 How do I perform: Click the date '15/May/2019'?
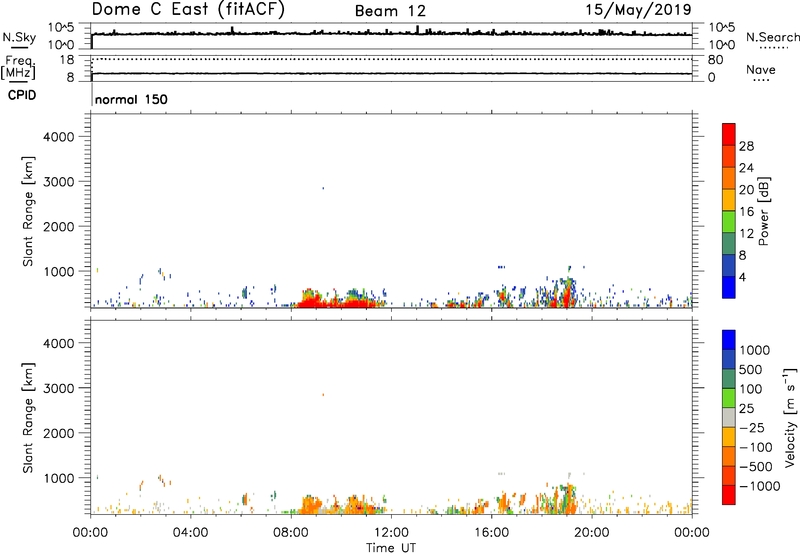point(638,9)
